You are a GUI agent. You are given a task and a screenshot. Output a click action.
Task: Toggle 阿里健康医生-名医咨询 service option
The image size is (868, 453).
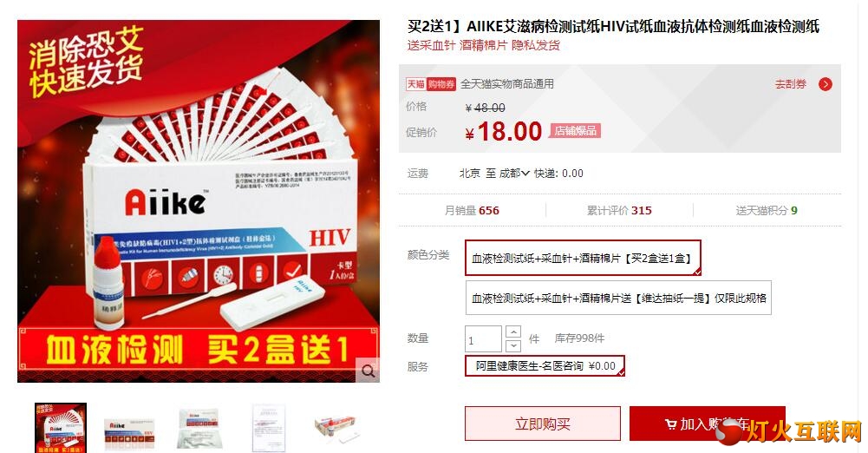pyautogui.click(x=545, y=366)
